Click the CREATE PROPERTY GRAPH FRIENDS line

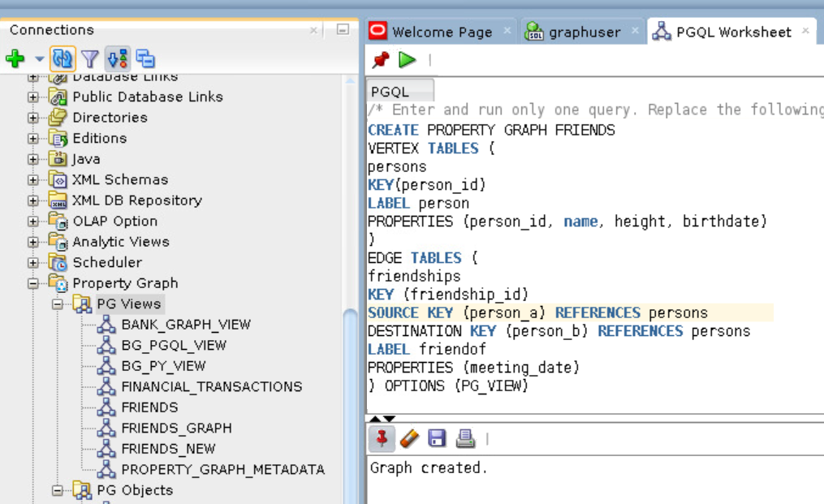491,130
